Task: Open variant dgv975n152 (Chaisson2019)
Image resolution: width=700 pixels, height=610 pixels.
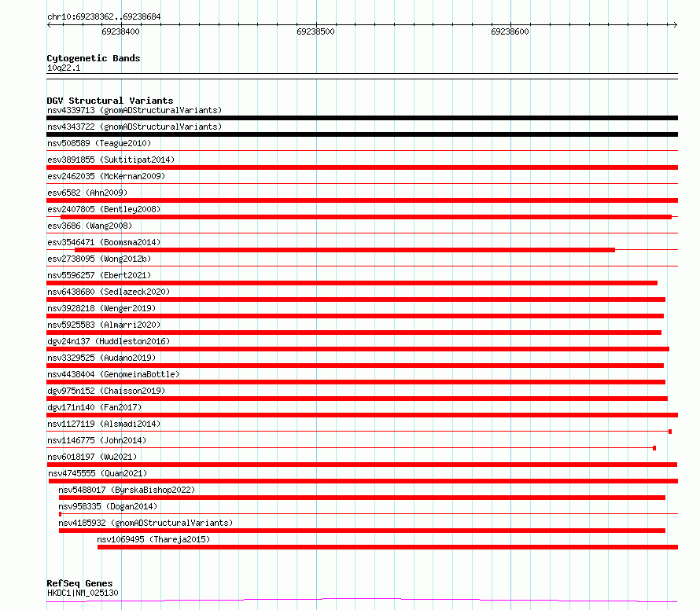Action: (106, 391)
